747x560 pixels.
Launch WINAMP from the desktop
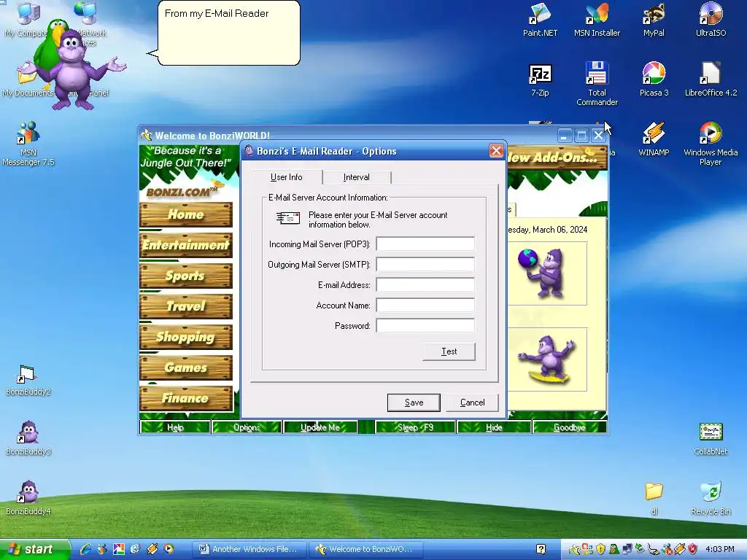point(654,139)
